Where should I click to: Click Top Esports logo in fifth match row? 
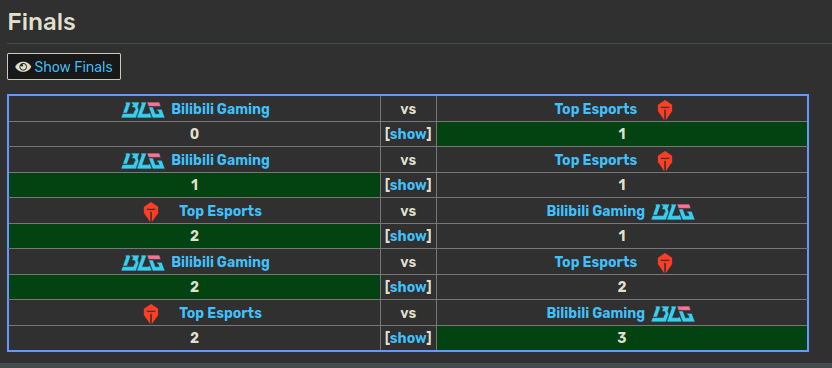pos(151,313)
